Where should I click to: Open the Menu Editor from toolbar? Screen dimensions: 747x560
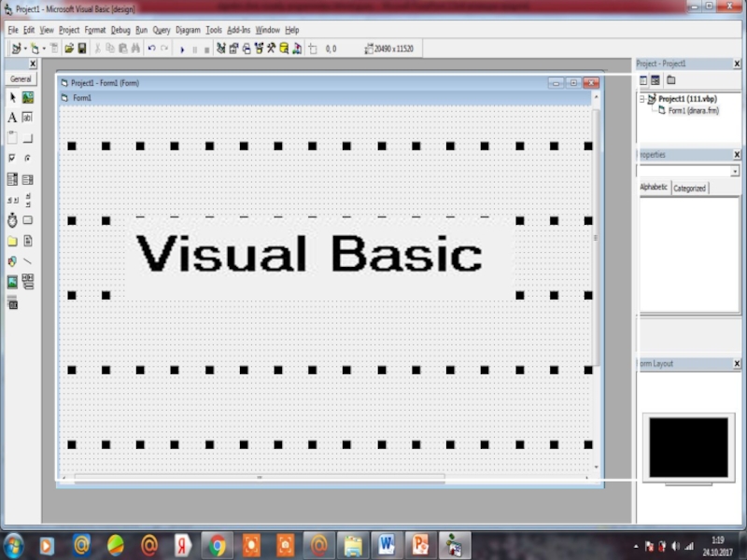point(54,49)
